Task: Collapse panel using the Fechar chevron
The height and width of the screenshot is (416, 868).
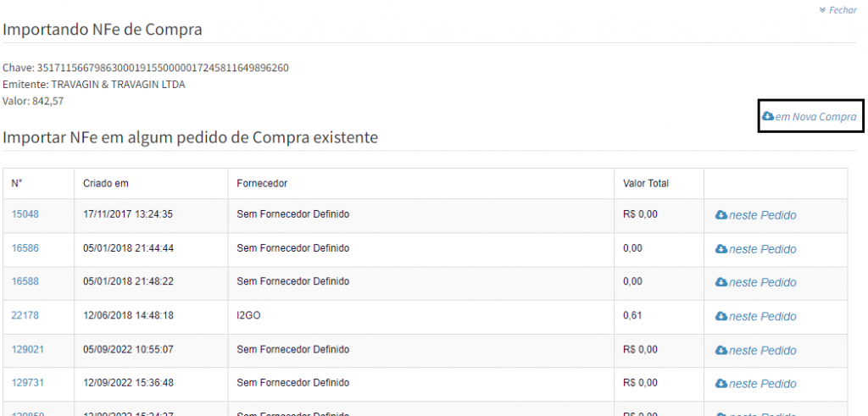Action: pos(823,10)
